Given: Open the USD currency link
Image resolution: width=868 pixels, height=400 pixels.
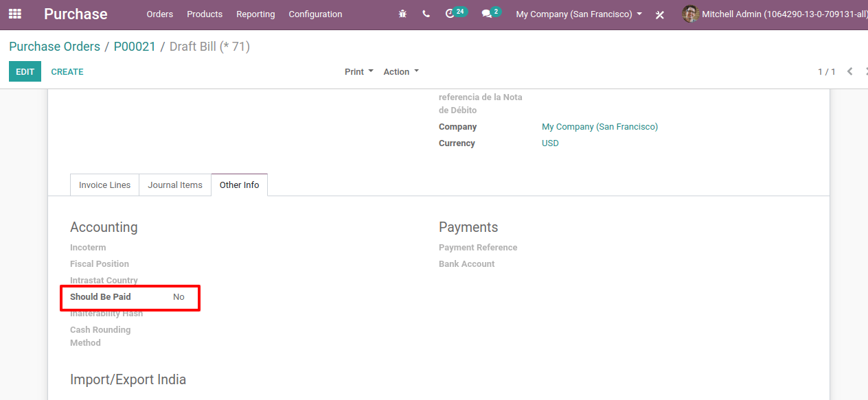Looking at the screenshot, I should pyautogui.click(x=550, y=143).
